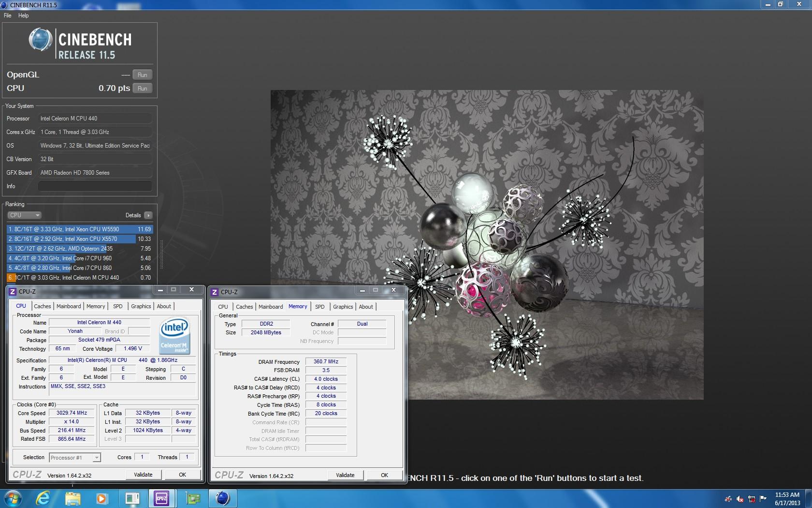This screenshot has width=812, height=508.
Task: Click the Code Name Yonah value
Action: [75, 331]
